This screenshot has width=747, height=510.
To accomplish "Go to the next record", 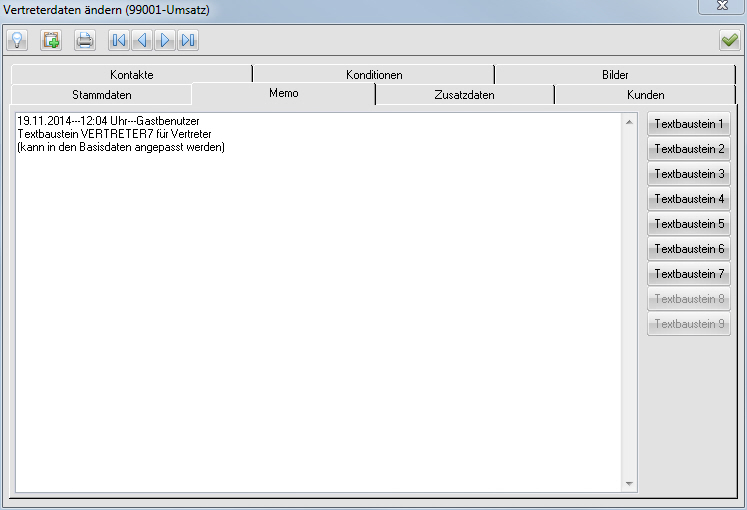I will [x=165, y=40].
